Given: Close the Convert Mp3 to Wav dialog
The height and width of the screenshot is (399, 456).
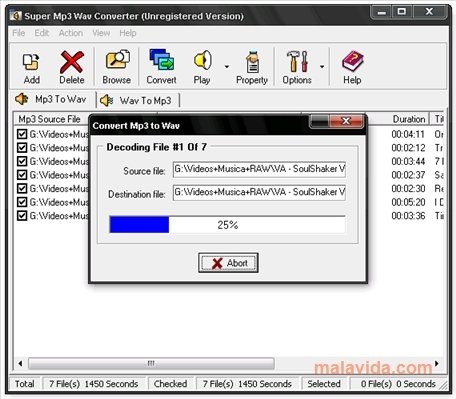Looking at the screenshot, I should click(x=346, y=121).
